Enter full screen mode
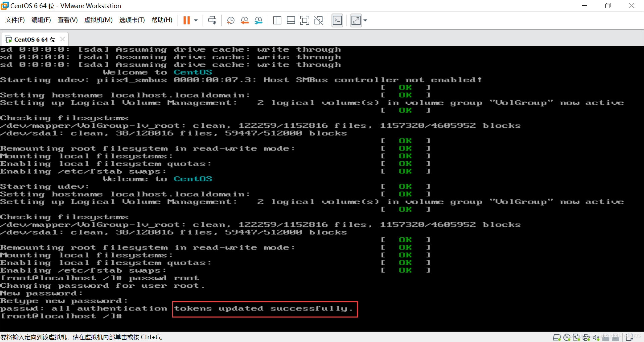This screenshot has width=644, height=342. (x=305, y=20)
